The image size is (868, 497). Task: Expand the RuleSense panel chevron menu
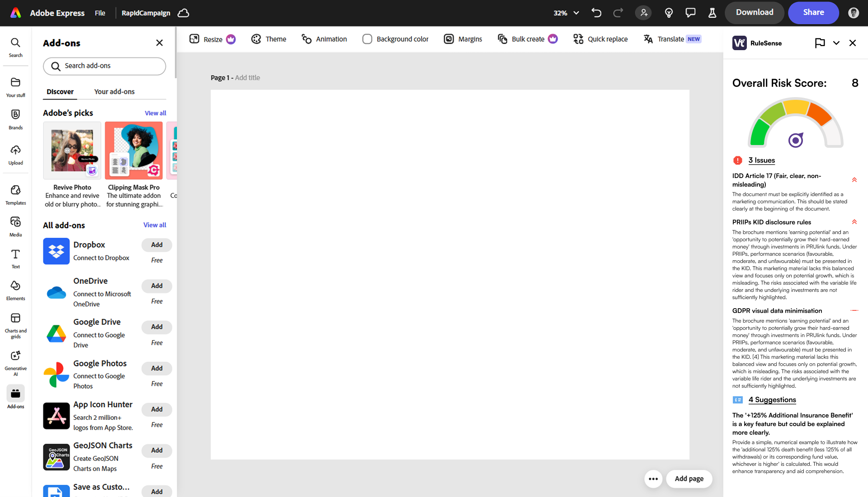tap(836, 43)
